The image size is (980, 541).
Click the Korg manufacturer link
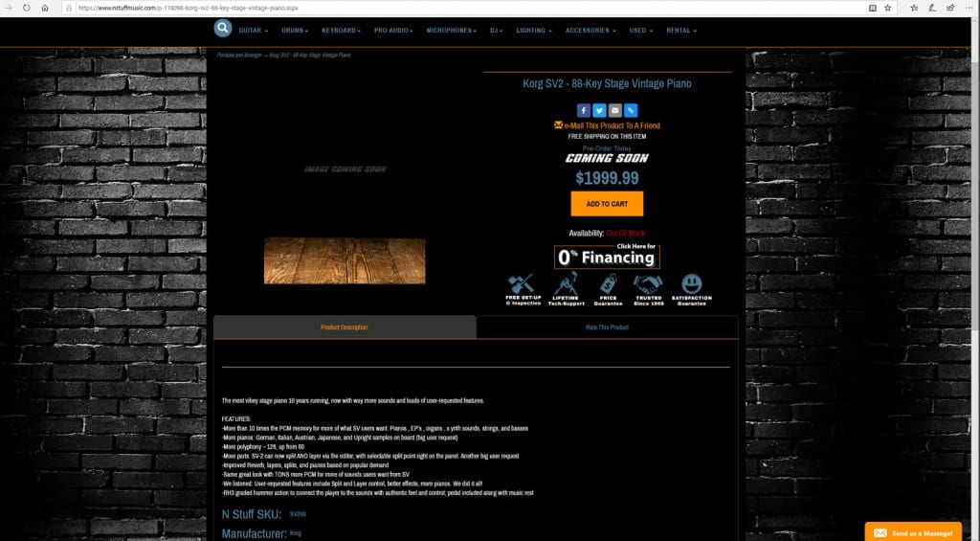click(x=296, y=533)
